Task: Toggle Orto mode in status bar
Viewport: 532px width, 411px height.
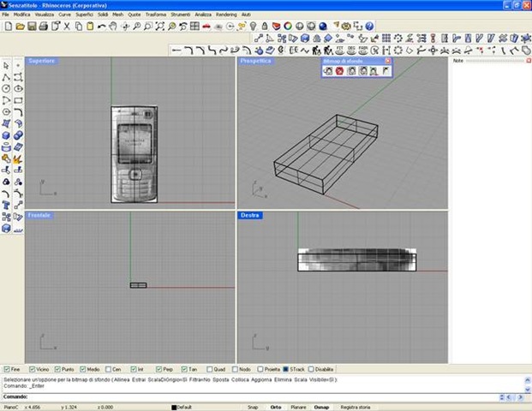Action: (x=276, y=407)
